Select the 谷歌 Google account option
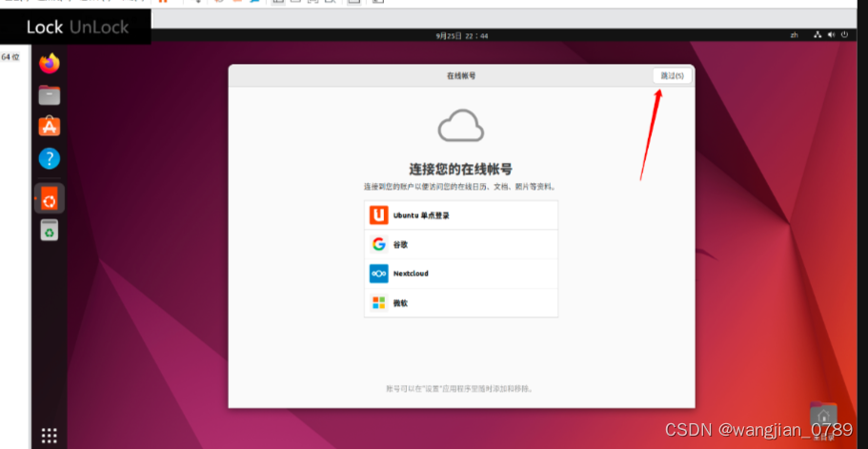Image resolution: width=868 pixels, height=449 pixels. coord(460,244)
